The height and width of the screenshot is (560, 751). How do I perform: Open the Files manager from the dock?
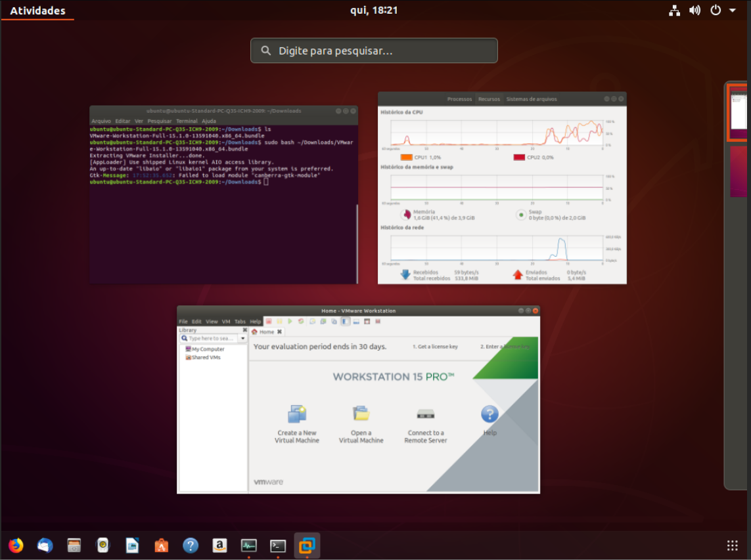coord(74,545)
